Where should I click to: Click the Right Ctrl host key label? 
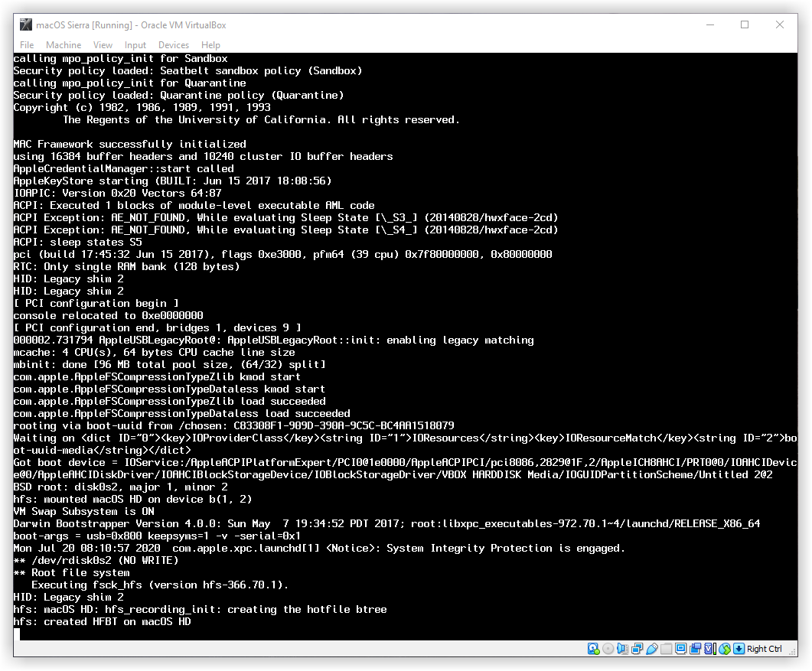765,649
